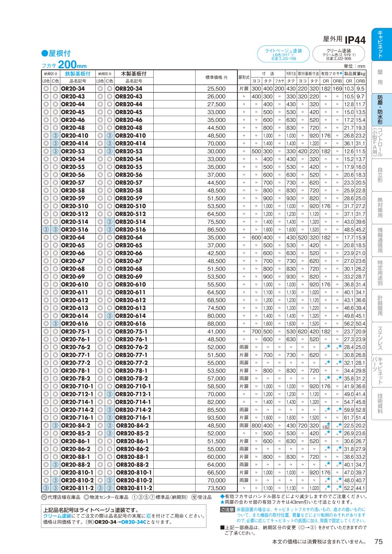Click the circled 代 legend icon
This screenshot has width=392, height=554.
point(44,497)
